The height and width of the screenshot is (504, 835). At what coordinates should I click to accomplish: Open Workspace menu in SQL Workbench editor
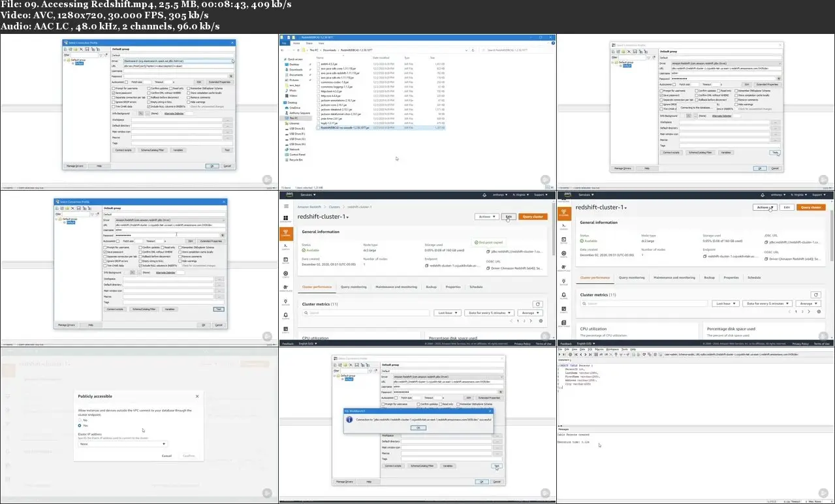[x=612, y=349]
